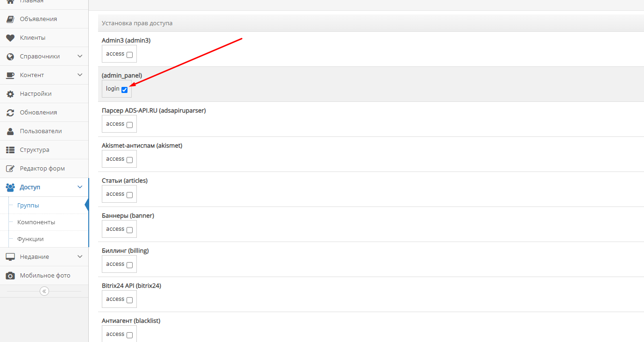Open the Группы submenu item
644x342 pixels.
click(28, 206)
